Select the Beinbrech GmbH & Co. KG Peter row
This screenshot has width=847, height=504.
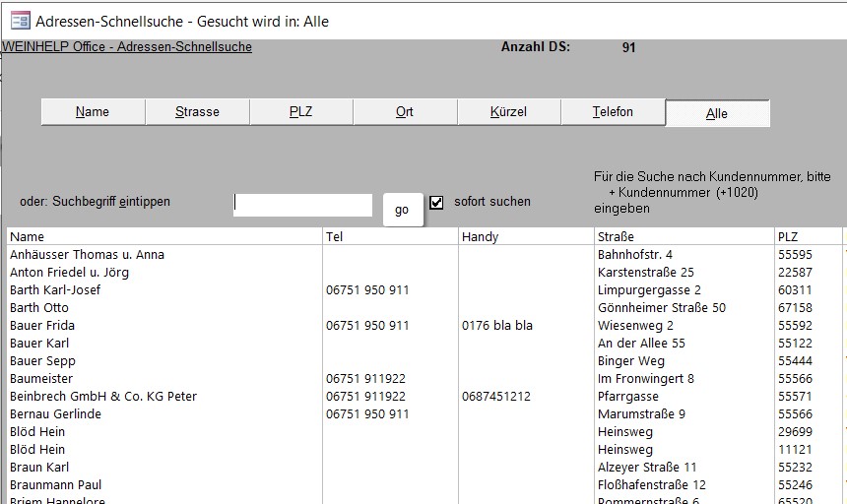(x=103, y=397)
